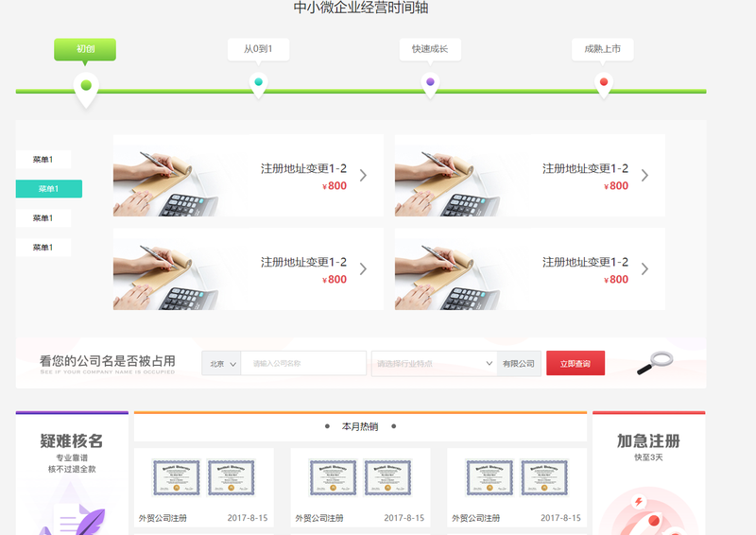Open the 加急注册 card
Screen dimensions: 756x535
pyautogui.click(x=648, y=473)
